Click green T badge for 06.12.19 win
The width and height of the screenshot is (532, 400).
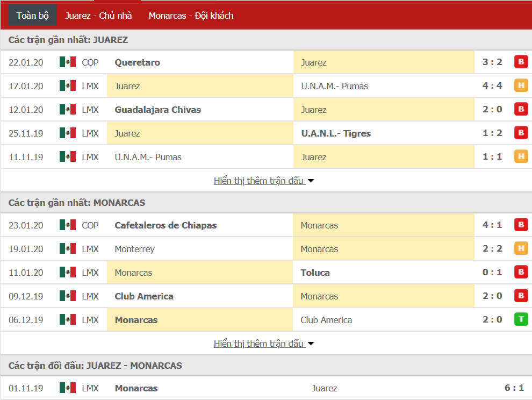pos(521,319)
